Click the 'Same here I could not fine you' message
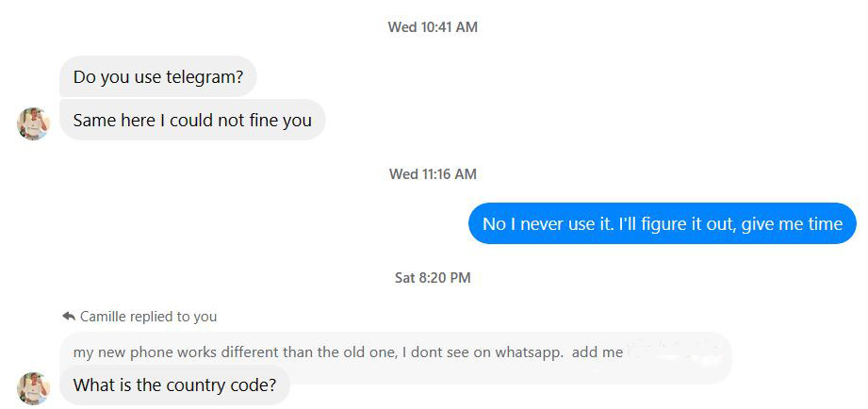 [192, 121]
